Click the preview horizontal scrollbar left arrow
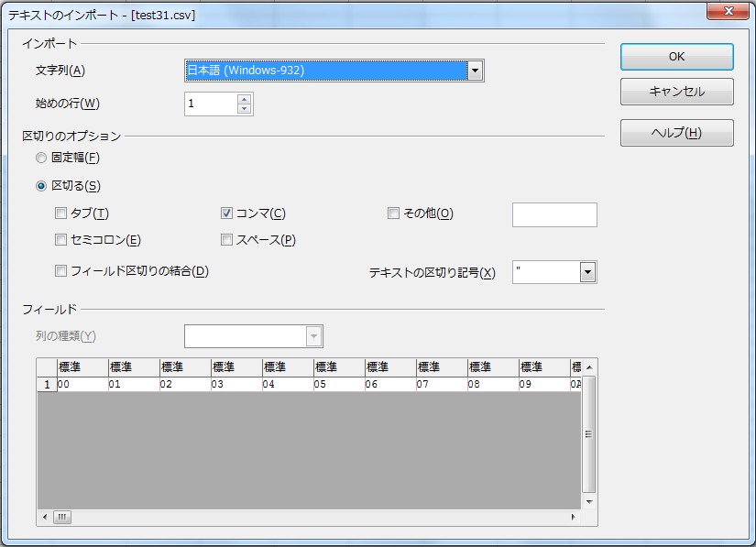756x547 pixels. (45, 517)
